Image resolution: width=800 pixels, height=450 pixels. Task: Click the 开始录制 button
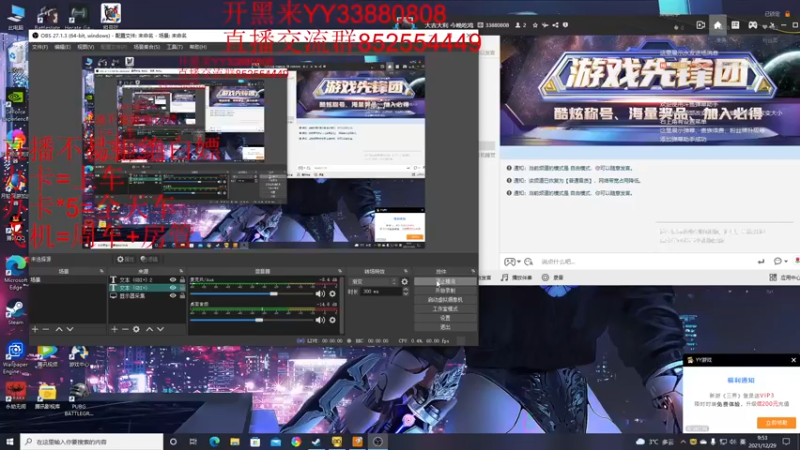[x=445, y=291]
